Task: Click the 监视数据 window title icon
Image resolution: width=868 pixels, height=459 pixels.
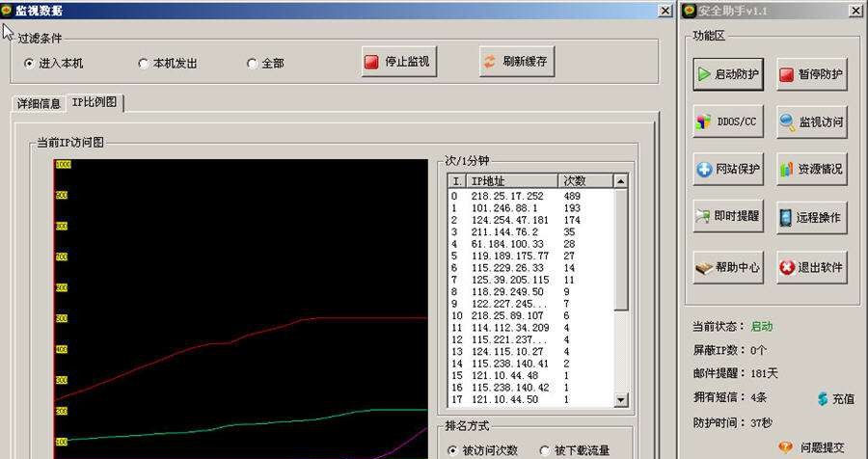Action: point(7,11)
